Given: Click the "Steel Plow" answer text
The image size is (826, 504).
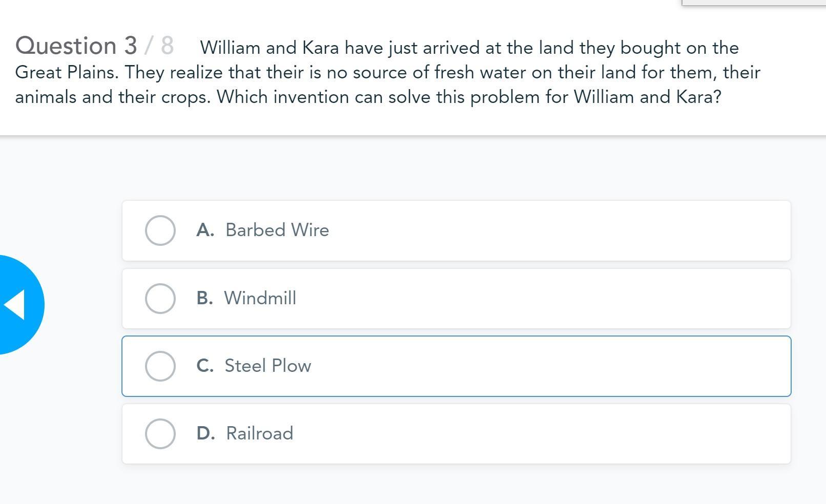Looking at the screenshot, I should point(268,366).
